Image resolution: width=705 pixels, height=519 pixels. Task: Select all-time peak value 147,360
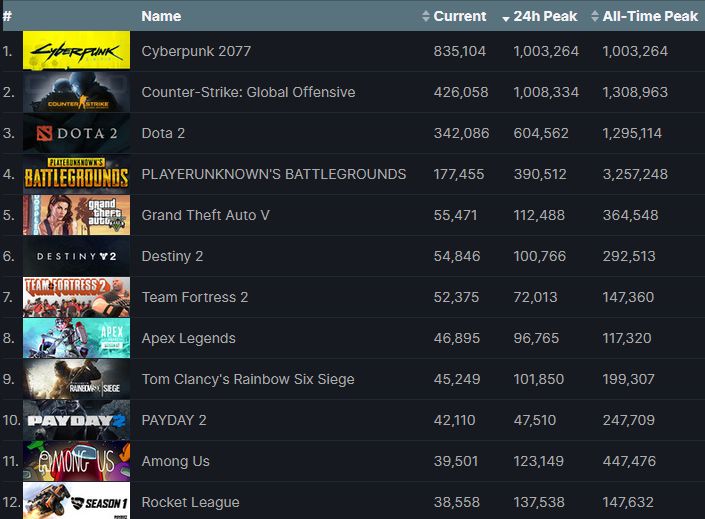(x=628, y=297)
